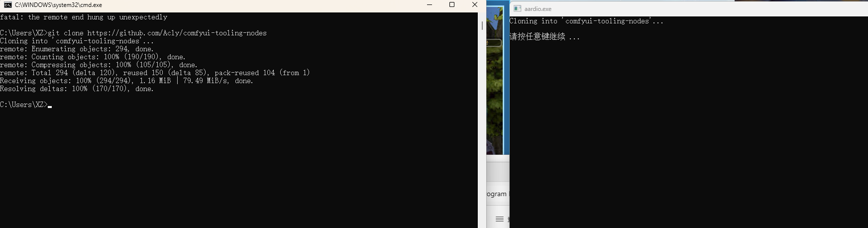
Task: Click the hamburger menu icon in background window
Action: 500,219
